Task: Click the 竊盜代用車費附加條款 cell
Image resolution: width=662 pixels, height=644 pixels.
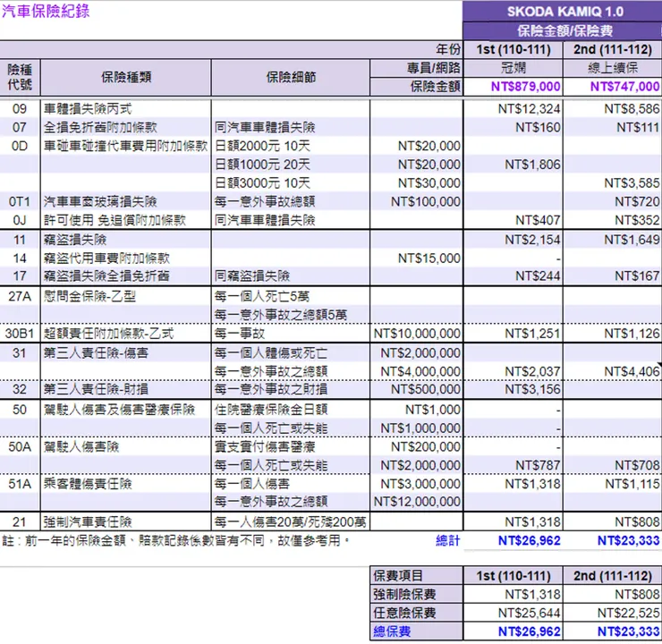Action: coord(126,258)
